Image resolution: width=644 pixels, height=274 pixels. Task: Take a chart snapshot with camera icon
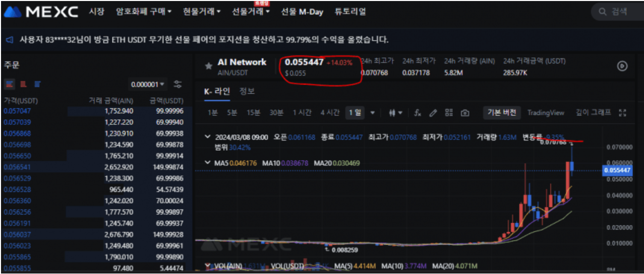(465, 113)
